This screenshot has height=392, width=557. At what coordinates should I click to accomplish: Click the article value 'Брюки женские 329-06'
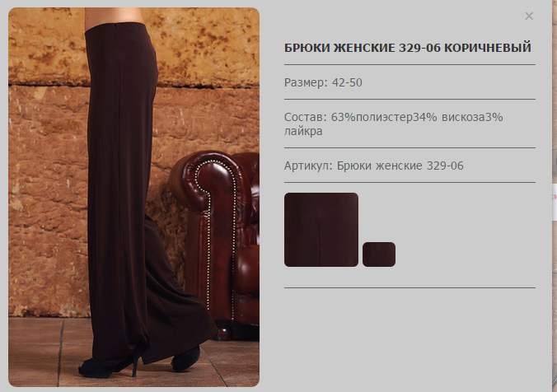coord(400,166)
